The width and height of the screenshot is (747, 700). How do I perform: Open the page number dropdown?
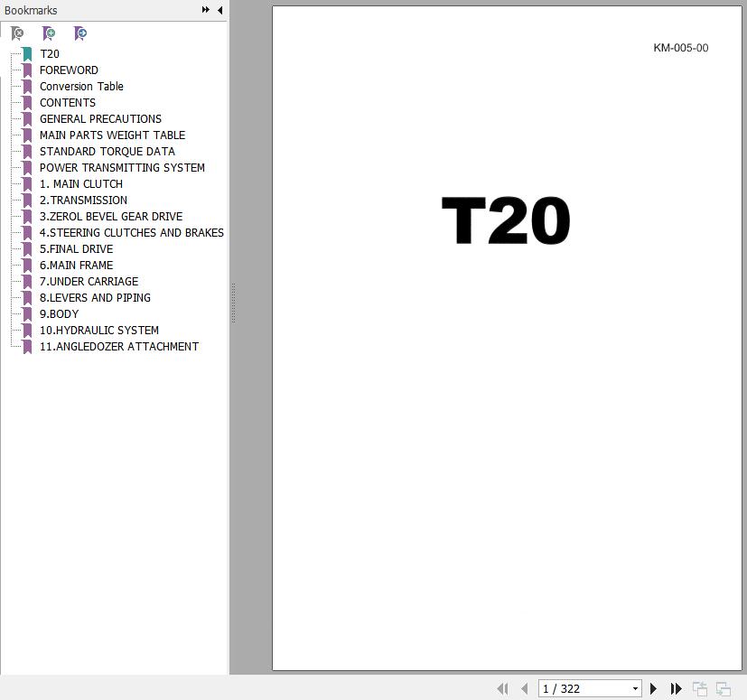click(x=635, y=688)
